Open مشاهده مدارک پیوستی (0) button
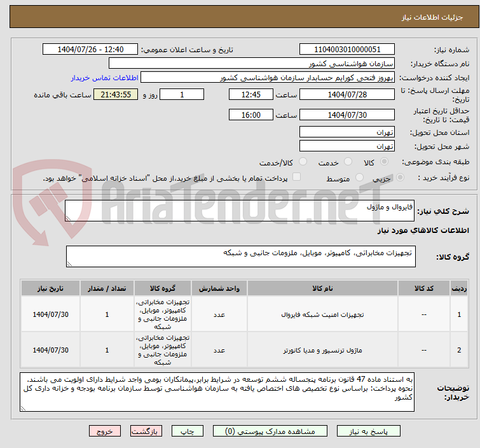The height and width of the screenshot is (448, 480). tap(270, 431)
